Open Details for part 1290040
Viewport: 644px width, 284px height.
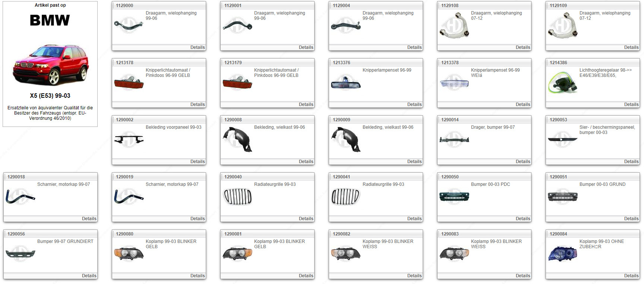pos(306,219)
